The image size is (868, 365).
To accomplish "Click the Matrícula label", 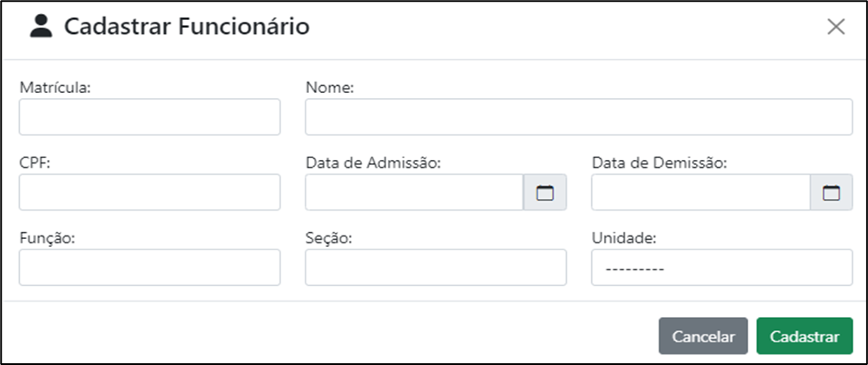I will (55, 87).
